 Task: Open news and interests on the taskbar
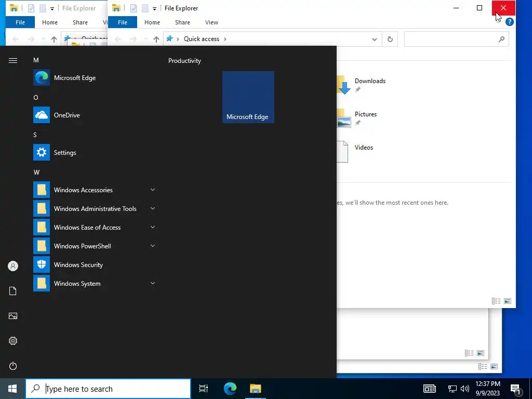(429, 389)
